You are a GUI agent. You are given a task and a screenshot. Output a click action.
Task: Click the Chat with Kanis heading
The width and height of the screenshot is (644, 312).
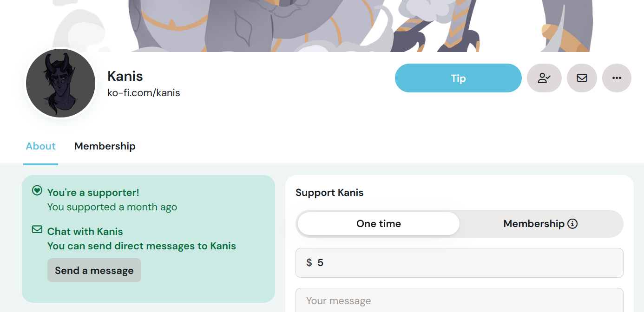[85, 231]
